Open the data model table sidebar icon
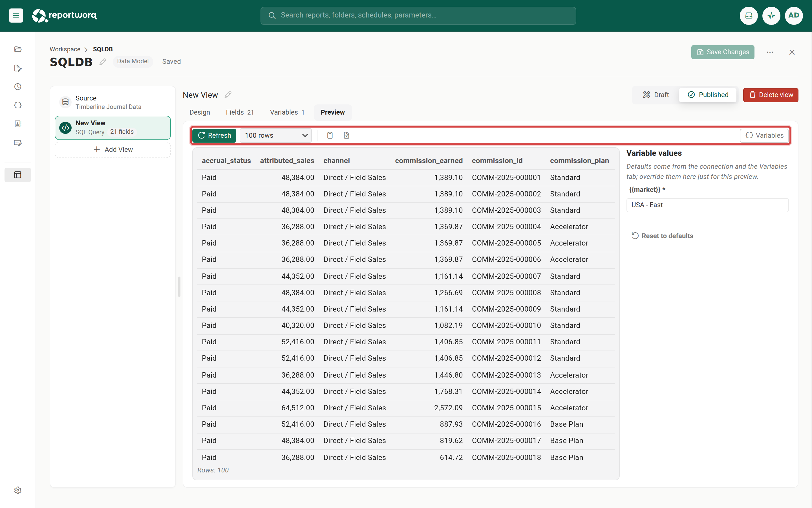The height and width of the screenshot is (508, 812). pyautogui.click(x=18, y=175)
